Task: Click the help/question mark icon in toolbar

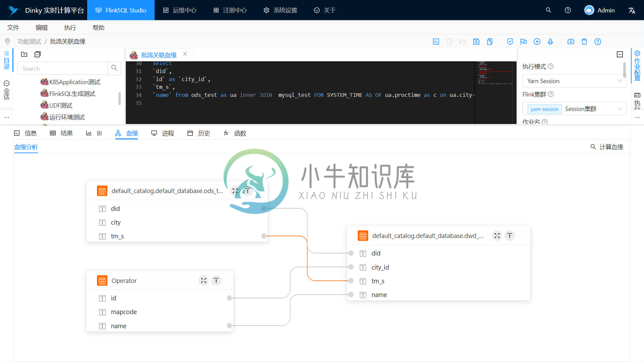Action: 598,41
